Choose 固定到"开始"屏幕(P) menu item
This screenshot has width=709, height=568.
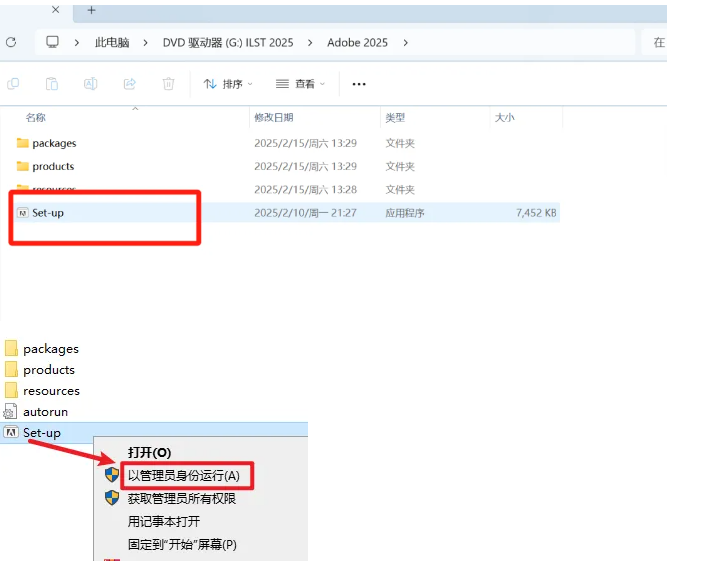tap(182, 544)
